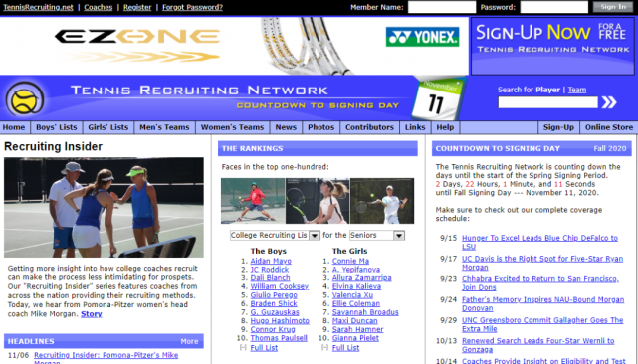The height and width of the screenshot is (364, 638).
Task: Click the Sign In button
Action: 613,7
